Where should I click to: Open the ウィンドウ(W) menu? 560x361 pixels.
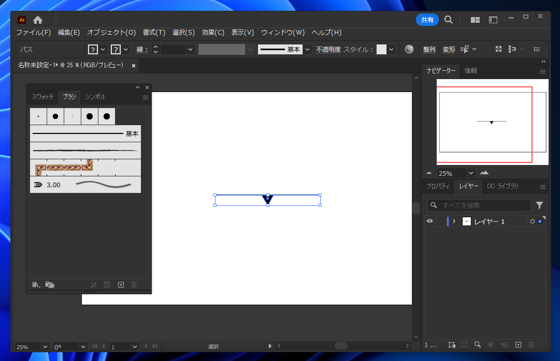[283, 32]
